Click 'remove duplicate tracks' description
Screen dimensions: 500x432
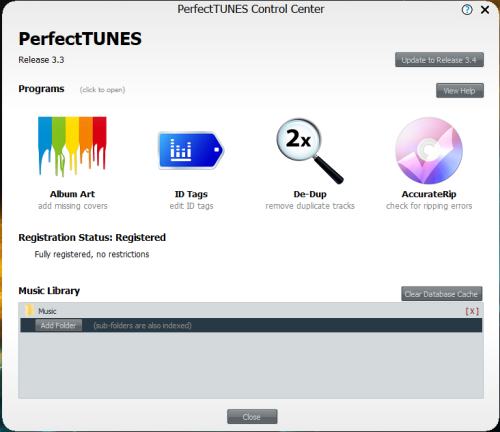(x=310, y=206)
